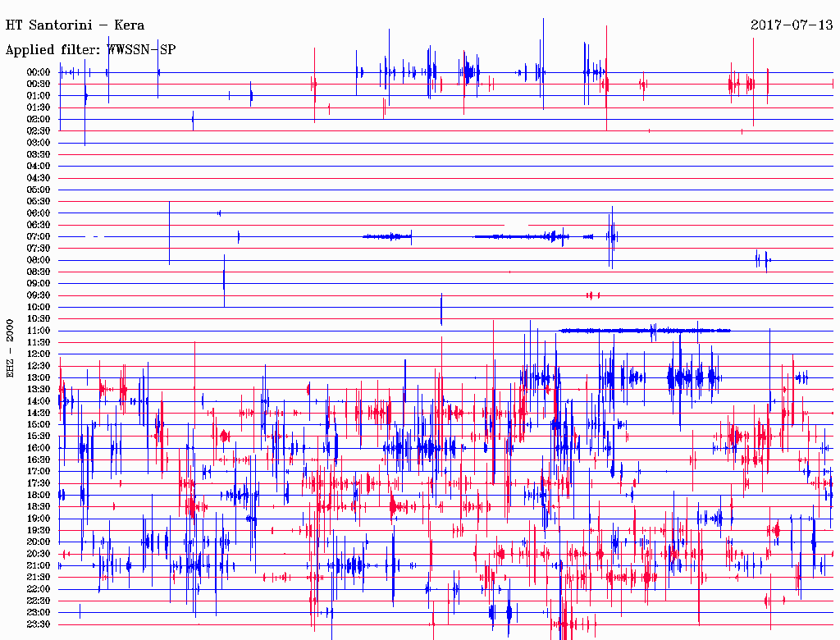The width and height of the screenshot is (840, 640).
Task: Click the 03:30 time label
Action: click(x=38, y=154)
